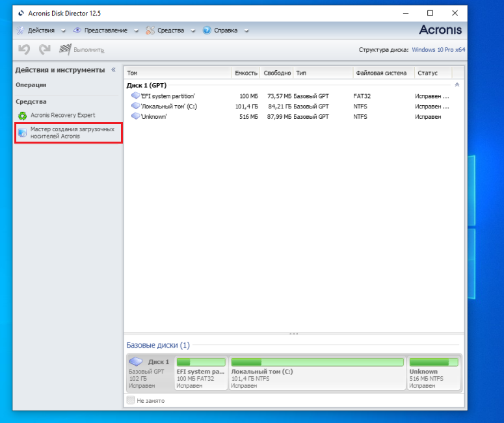Click the Локальный том (C:) usage bar
Screen dimensions: 504x423
[317, 362]
